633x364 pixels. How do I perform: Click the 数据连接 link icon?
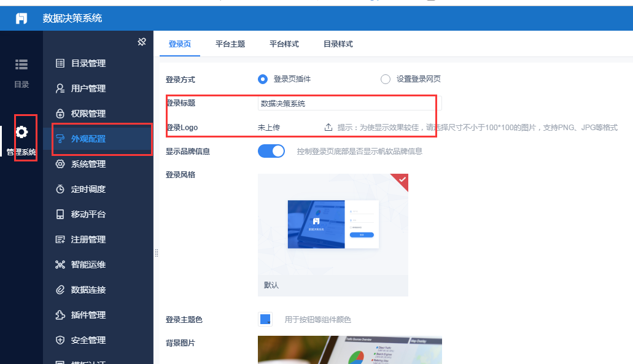pyautogui.click(x=60, y=290)
